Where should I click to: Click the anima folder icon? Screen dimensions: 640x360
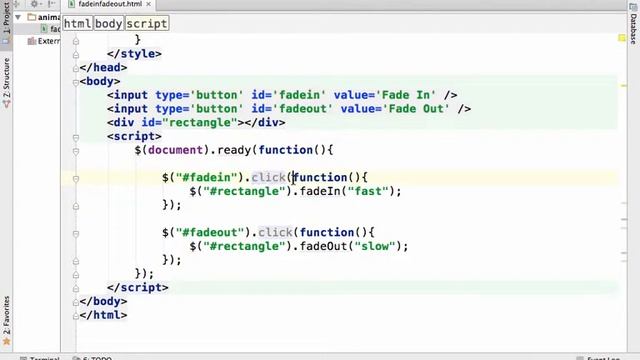click(x=32, y=17)
